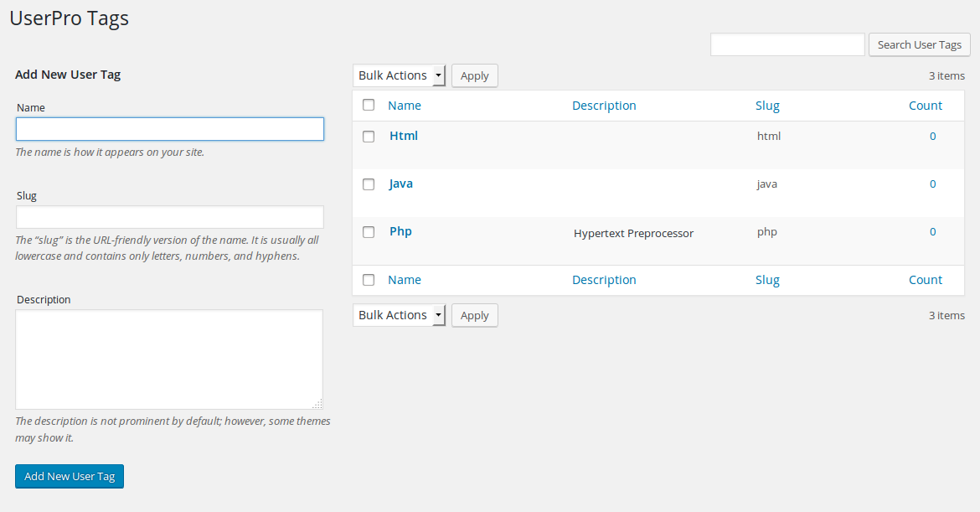Click the Search User Tags button
Viewport: 980px width, 512px height.
919,45
